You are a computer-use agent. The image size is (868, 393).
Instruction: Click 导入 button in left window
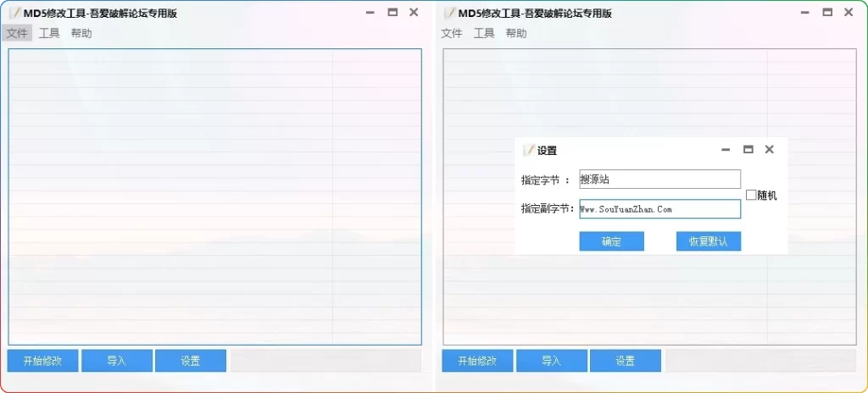point(117,361)
